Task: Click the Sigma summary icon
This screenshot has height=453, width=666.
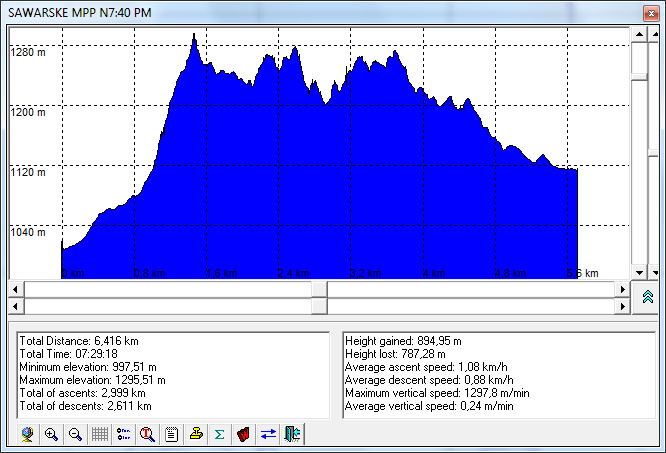Action: tap(220, 434)
